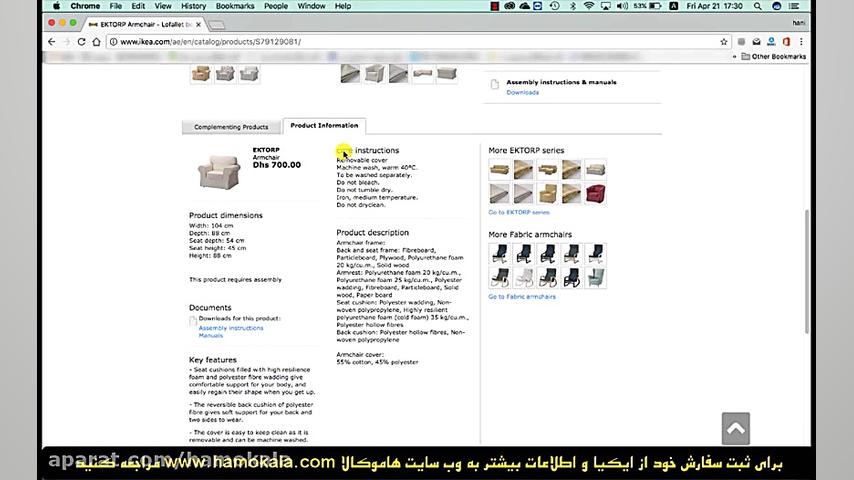Click the scroll-to-top arrow button
The height and width of the screenshot is (480, 854).
(x=736, y=429)
